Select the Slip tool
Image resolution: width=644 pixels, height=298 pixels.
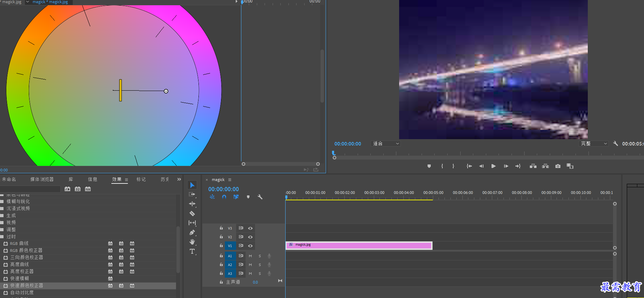pos(192,223)
